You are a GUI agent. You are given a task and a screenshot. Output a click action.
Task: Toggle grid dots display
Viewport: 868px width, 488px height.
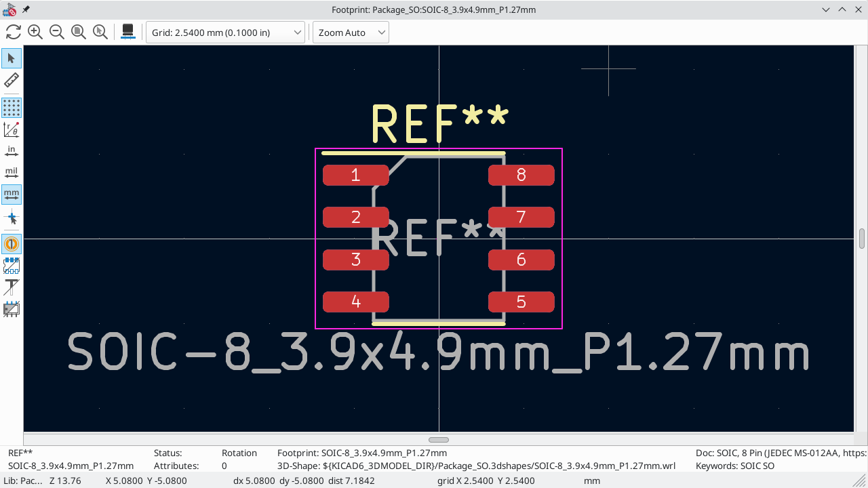(12, 107)
